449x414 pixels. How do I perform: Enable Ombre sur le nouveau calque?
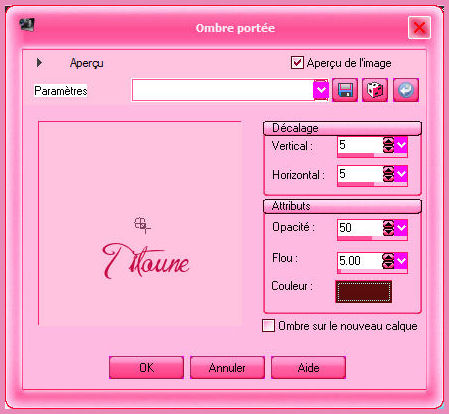tap(269, 326)
